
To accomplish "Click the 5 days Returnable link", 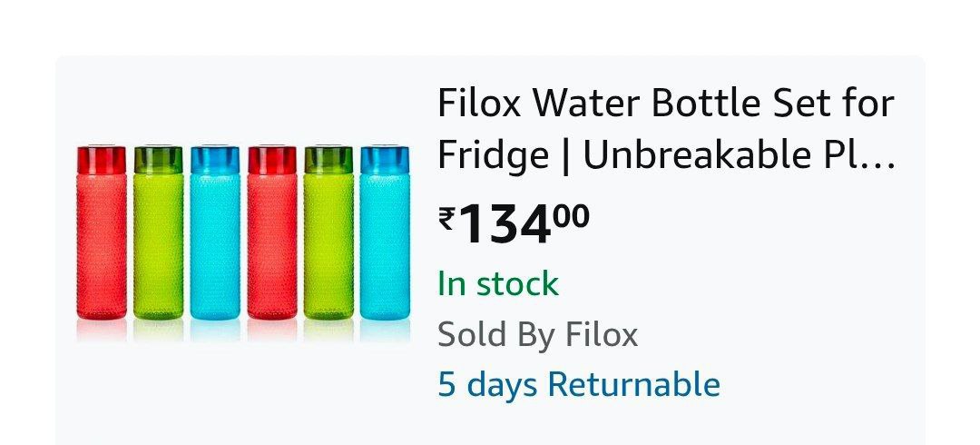I will click(x=579, y=383).
